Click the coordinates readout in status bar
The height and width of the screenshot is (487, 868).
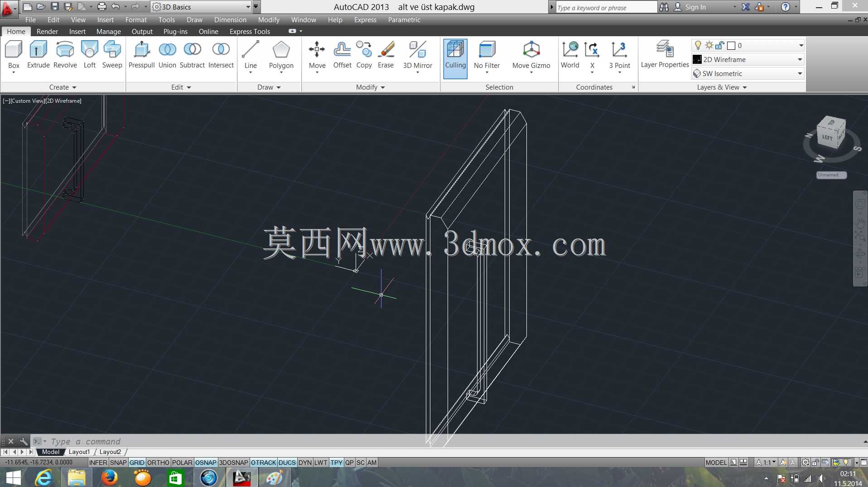tap(39, 463)
